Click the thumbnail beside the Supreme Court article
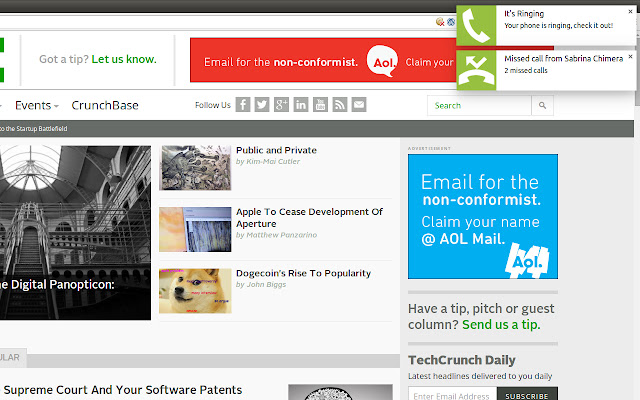 pyautogui.click(x=340, y=392)
